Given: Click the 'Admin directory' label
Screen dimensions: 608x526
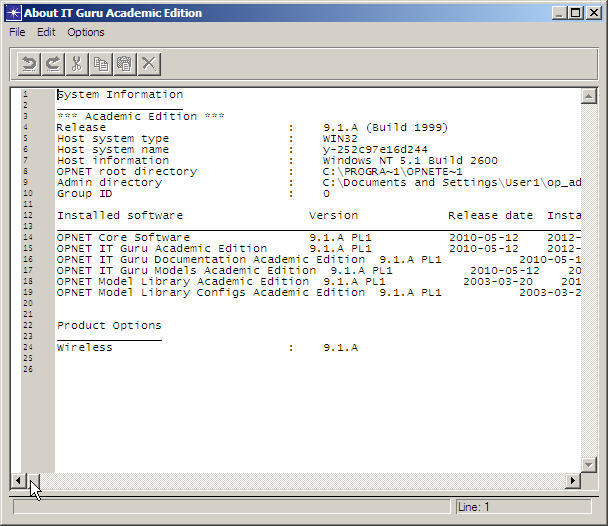Looking at the screenshot, I should [109, 182].
